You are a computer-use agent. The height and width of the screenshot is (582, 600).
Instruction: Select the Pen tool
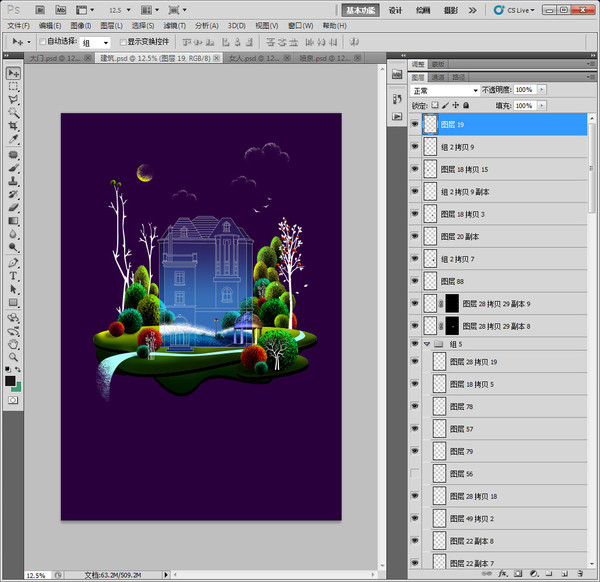[x=13, y=263]
